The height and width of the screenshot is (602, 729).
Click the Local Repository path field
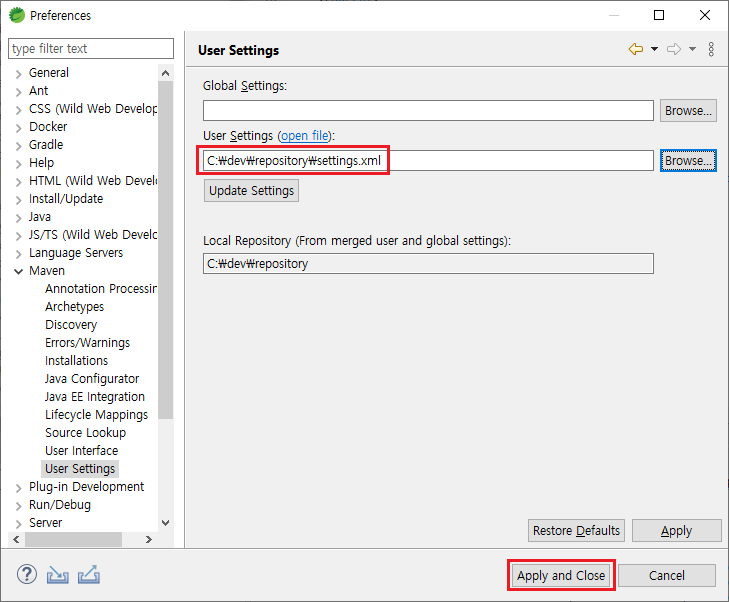[428, 264]
